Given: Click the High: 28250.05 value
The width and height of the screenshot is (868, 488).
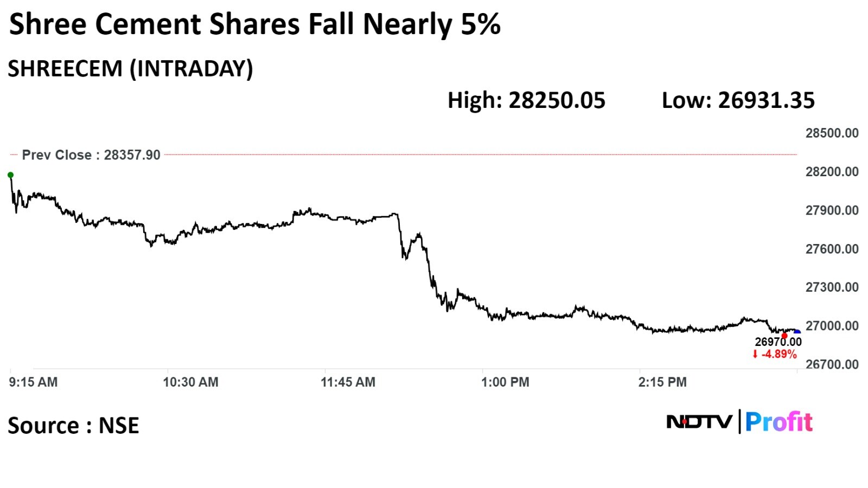Looking at the screenshot, I should pyautogui.click(x=526, y=101).
